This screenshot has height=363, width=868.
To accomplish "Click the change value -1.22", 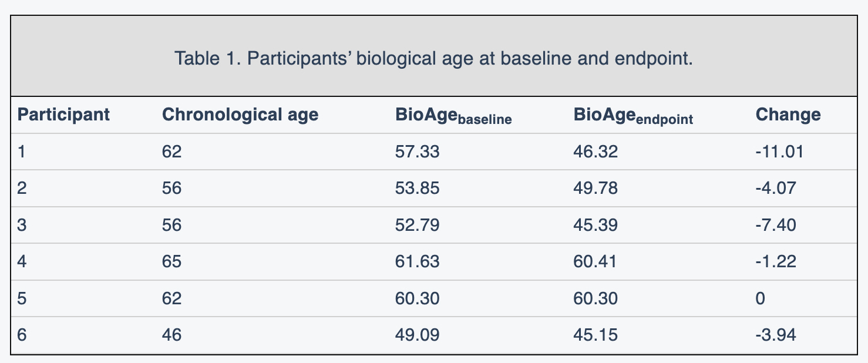I will coord(776,261).
